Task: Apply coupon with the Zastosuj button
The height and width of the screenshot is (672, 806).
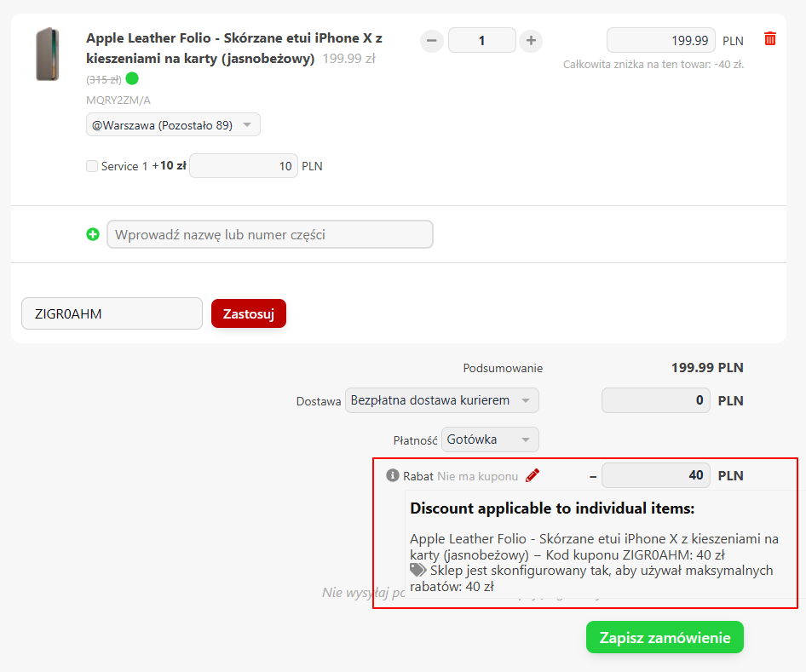Action: [249, 313]
